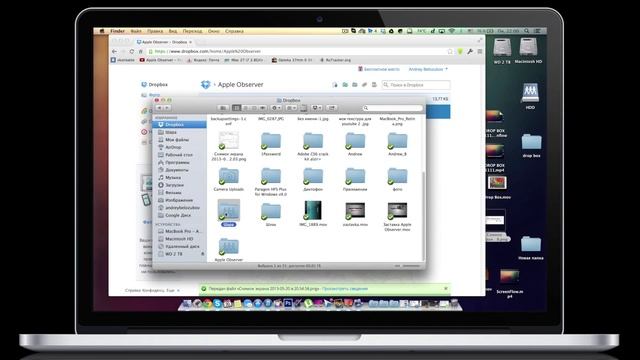
Task: Go back in the Finder window toolbar
Action: [x=160, y=108]
